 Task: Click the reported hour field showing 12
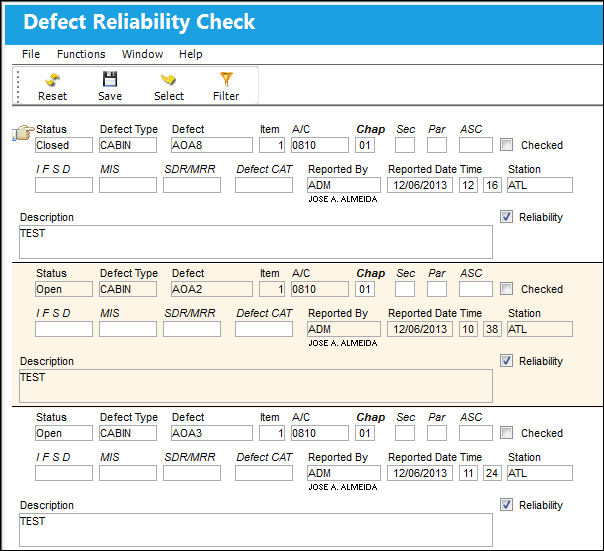(468, 185)
